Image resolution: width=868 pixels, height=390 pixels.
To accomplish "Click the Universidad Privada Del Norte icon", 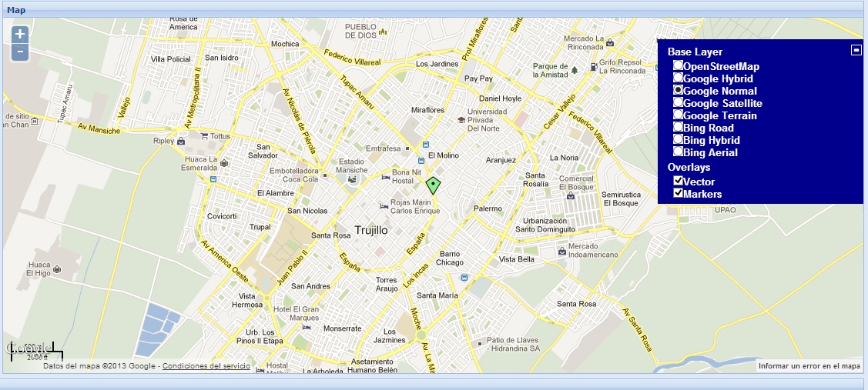I will click(461, 120).
